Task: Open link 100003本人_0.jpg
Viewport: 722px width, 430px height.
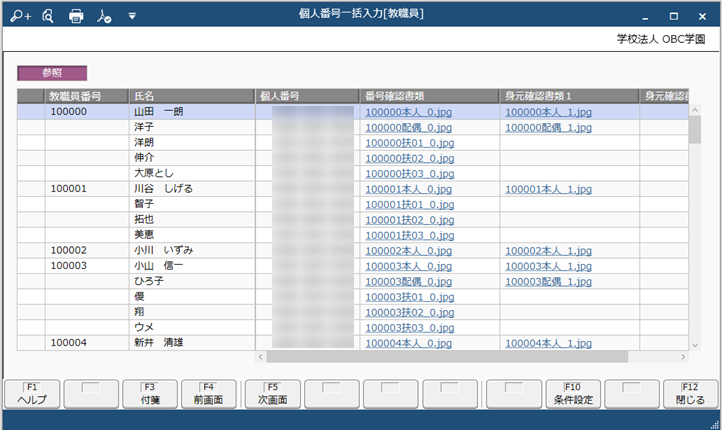Action: [x=408, y=266]
